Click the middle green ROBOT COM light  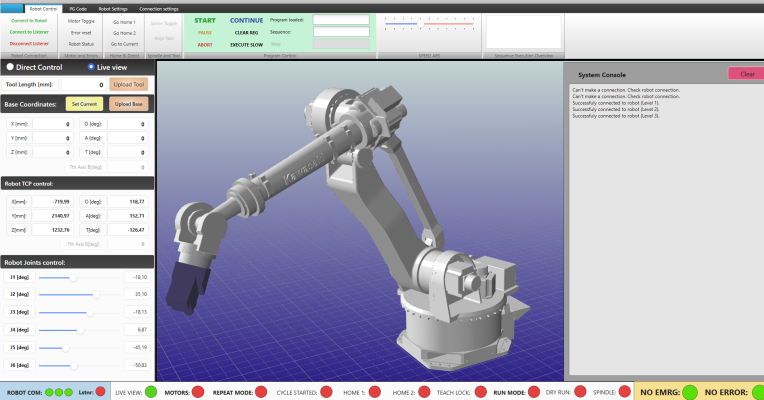59,392
